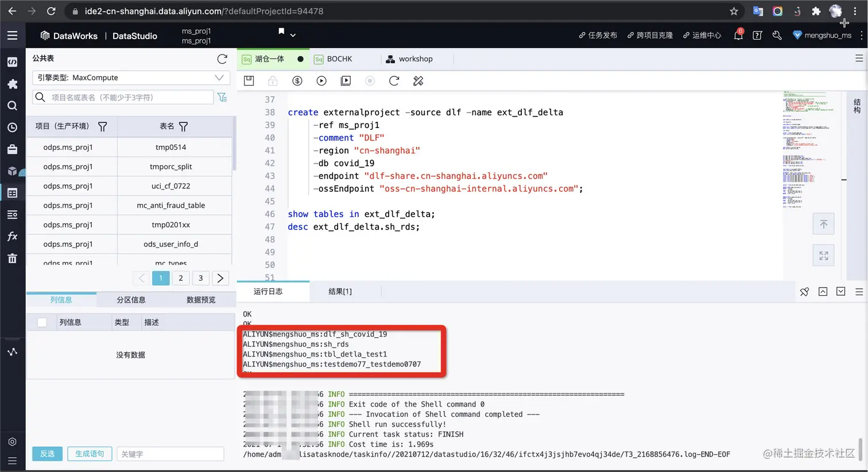Expand log panel upward
The width and height of the screenshot is (868, 472).
tap(823, 292)
